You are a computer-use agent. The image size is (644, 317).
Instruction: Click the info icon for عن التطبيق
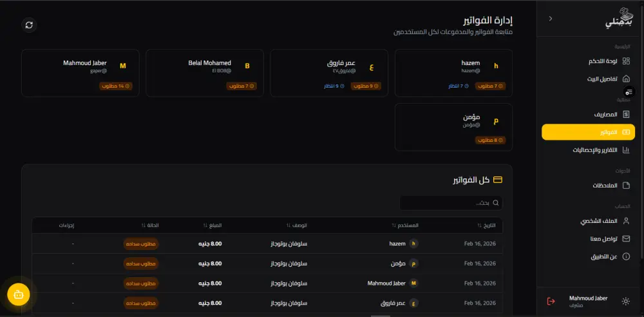pyautogui.click(x=626, y=256)
